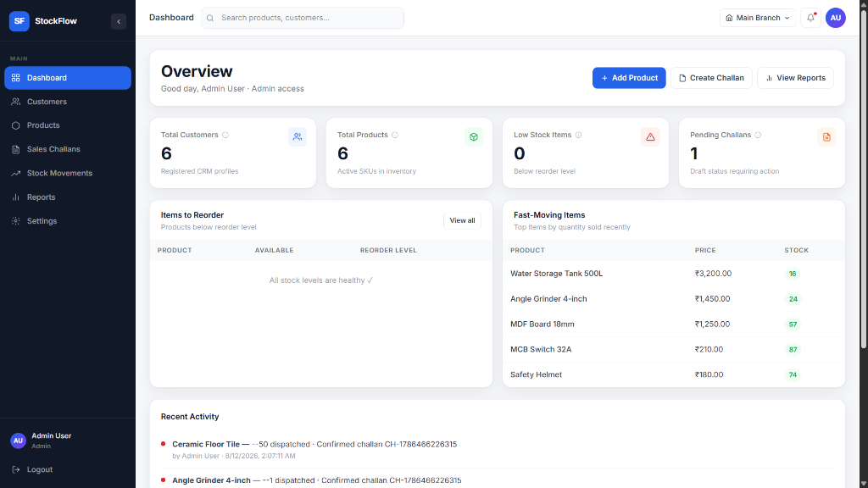Click the Angle Grinder 4-inch product name

[x=548, y=299]
